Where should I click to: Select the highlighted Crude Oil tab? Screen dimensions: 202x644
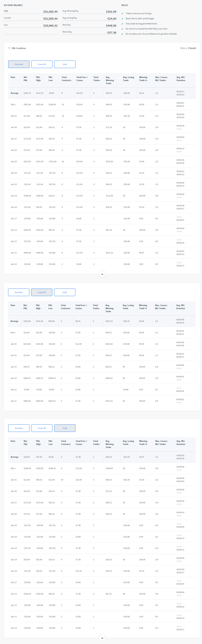pos(42,292)
